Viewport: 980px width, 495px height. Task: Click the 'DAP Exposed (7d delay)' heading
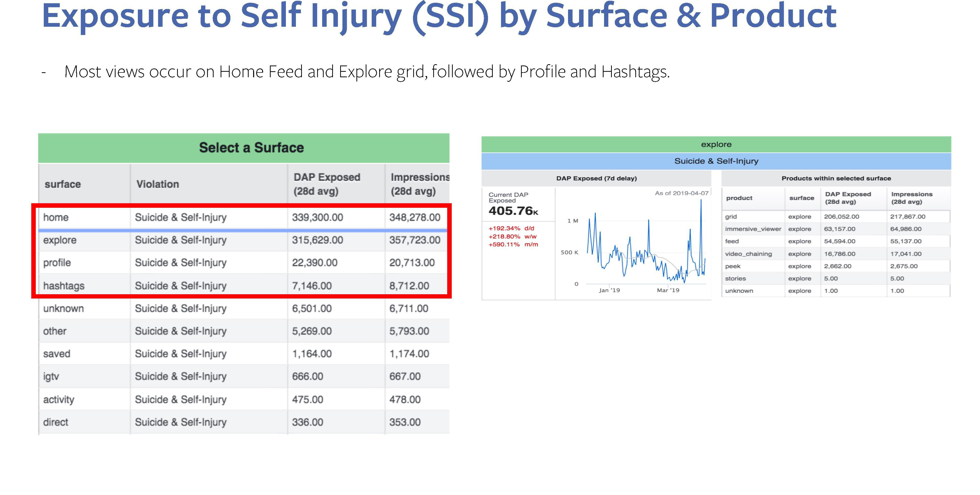[x=596, y=178]
